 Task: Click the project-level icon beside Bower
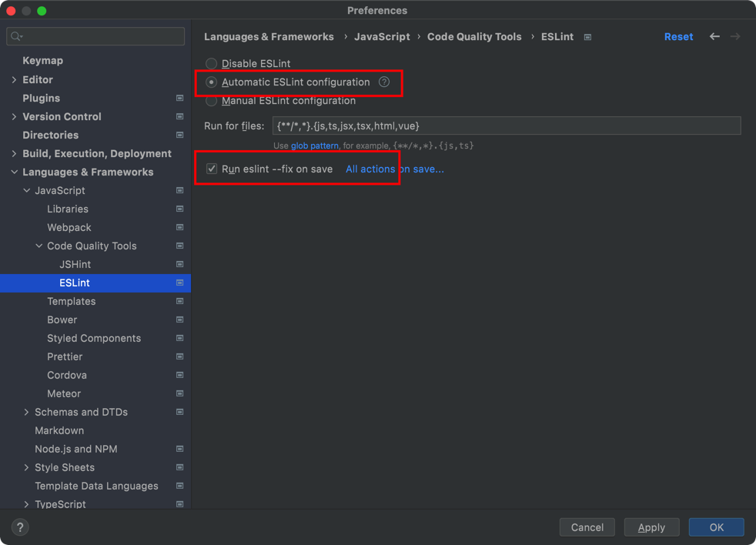(x=180, y=319)
